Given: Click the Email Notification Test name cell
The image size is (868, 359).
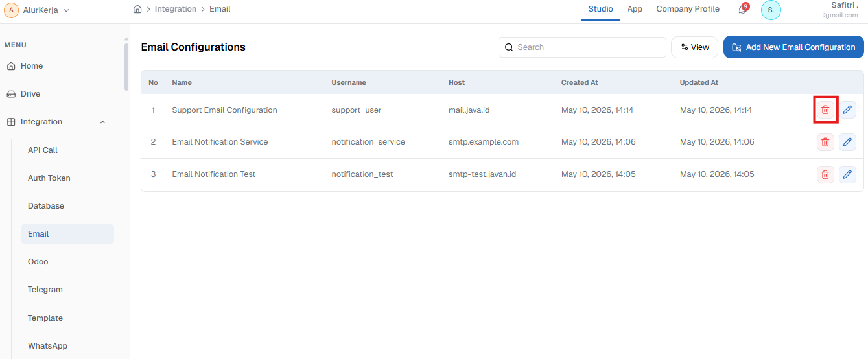Looking at the screenshot, I should point(213,174).
